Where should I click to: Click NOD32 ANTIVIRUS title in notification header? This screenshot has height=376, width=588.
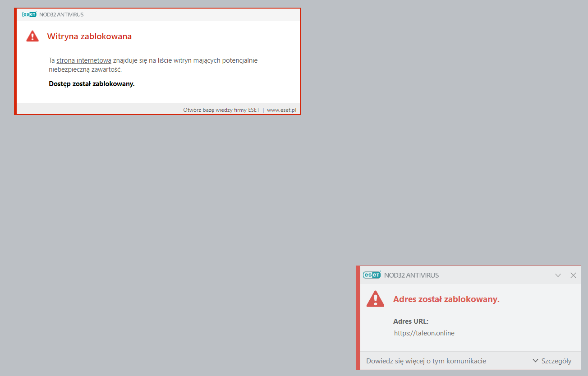(411, 275)
